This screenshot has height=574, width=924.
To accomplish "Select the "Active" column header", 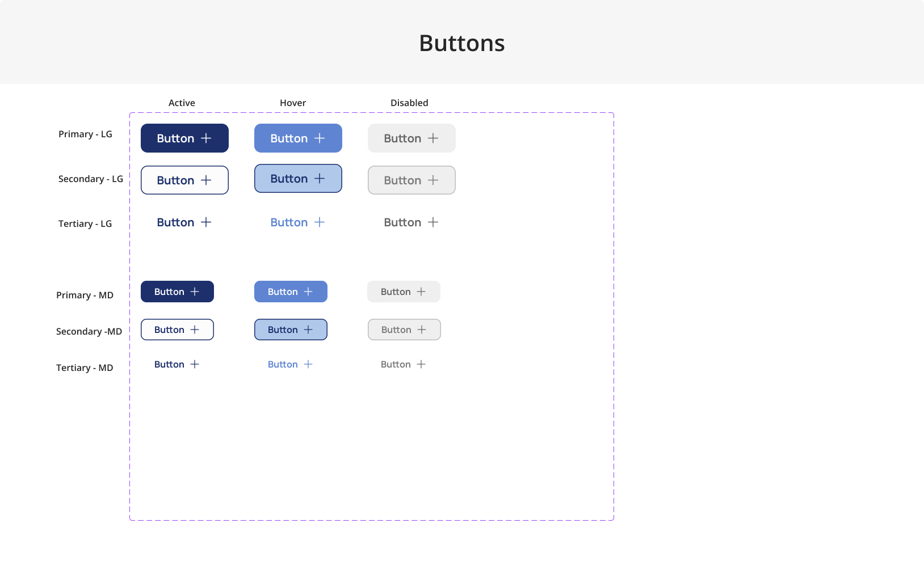I will 182,103.
